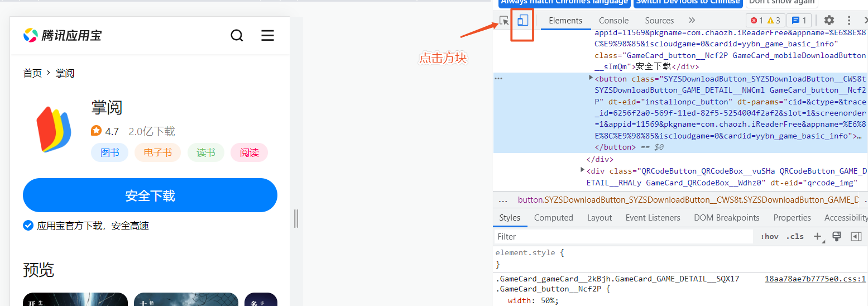Select the 图书 tag

pyautogui.click(x=109, y=152)
